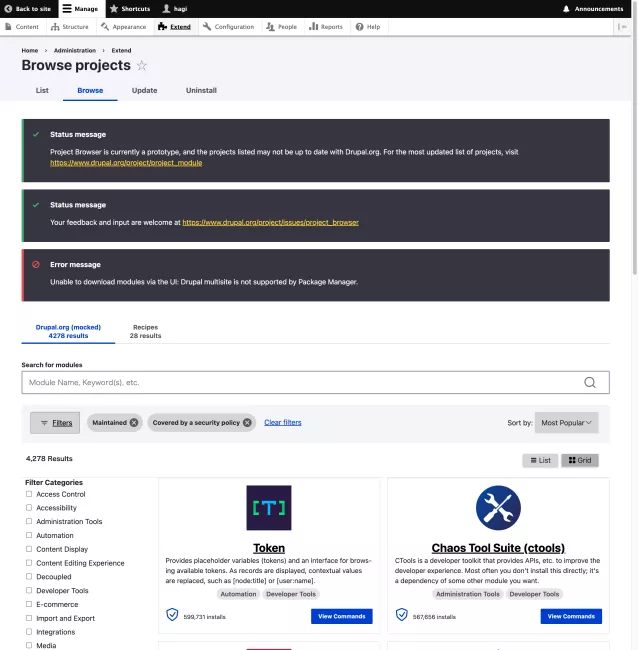
Task: Open the Reports admin menu
Action: [x=326, y=27]
